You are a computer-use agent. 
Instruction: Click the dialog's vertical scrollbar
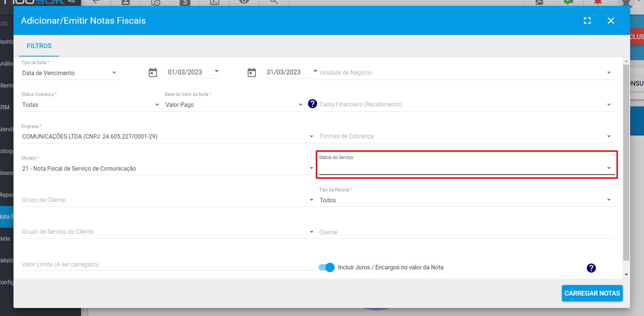626,163
